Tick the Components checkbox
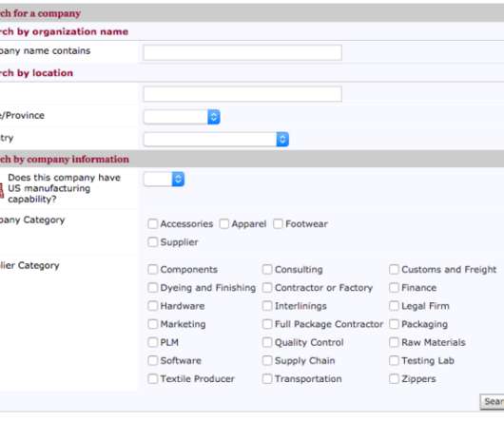 pos(153,270)
